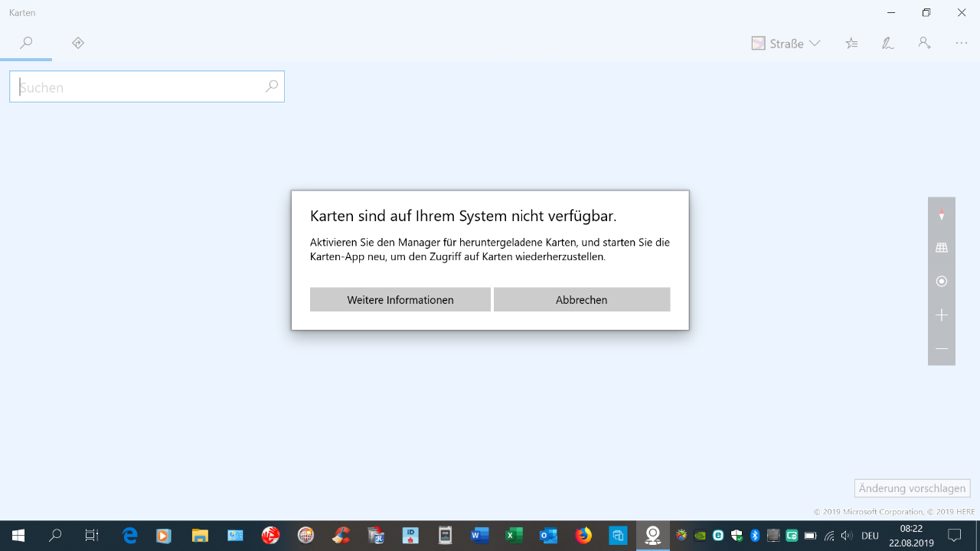Click the account sign-in person icon

[925, 44]
